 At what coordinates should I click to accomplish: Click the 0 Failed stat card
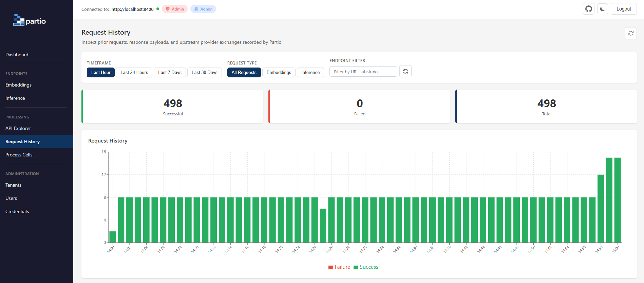pyautogui.click(x=359, y=106)
